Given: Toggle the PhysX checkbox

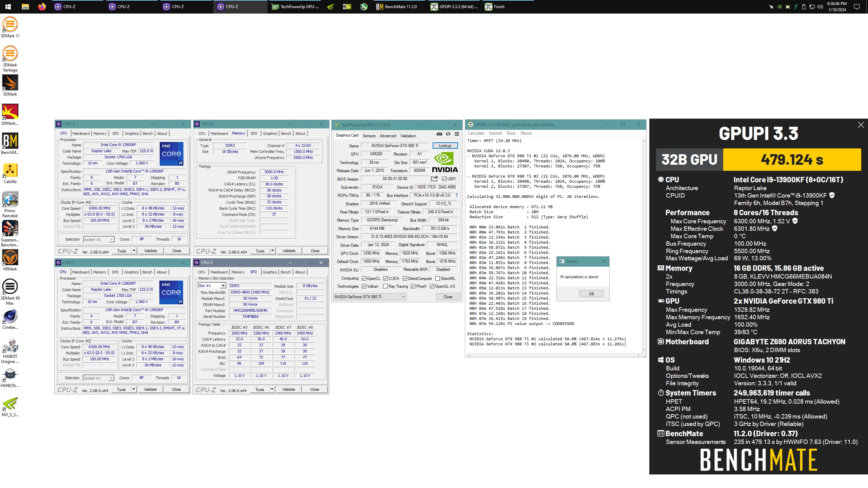Looking at the screenshot, I should (x=413, y=286).
